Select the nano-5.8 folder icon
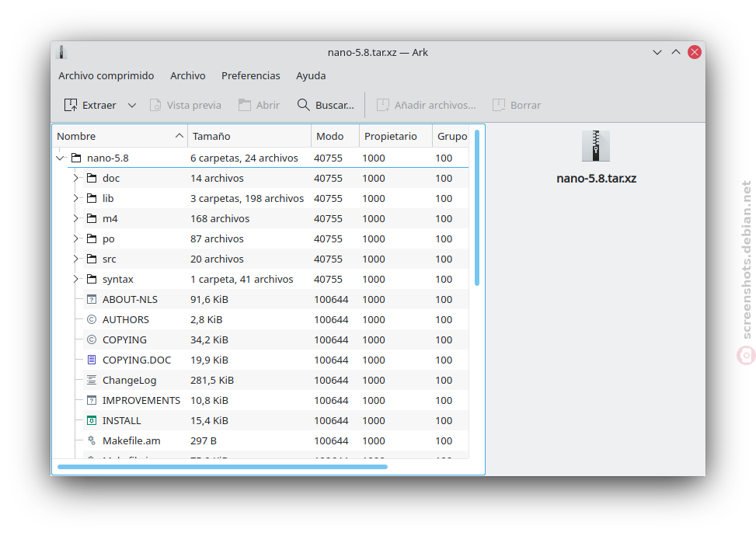Viewport: 756px width, 536px height. click(76, 158)
